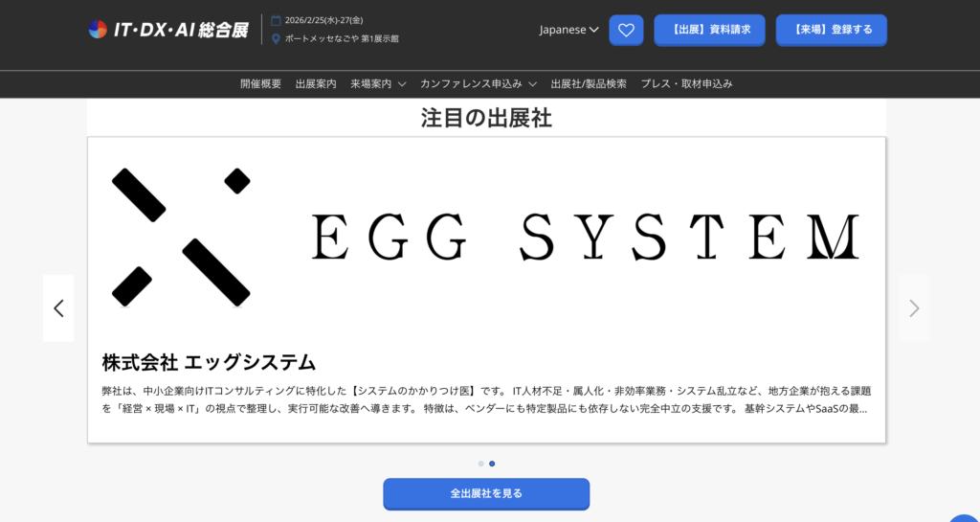Click the IT·DX·AI総合展 site logo
Screen dimensions: 980x522
pyautogui.click(x=167, y=30)
